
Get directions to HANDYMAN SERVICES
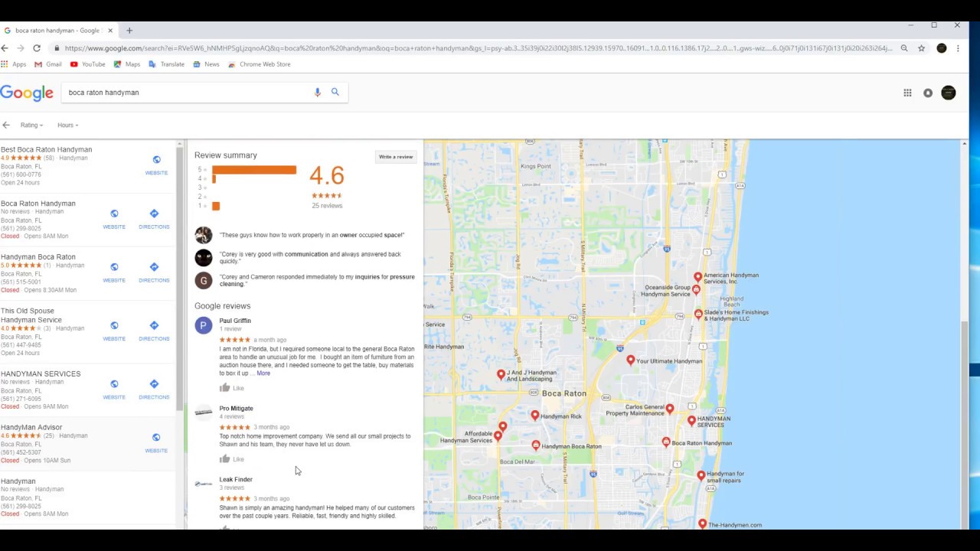(x=154, y=390)
